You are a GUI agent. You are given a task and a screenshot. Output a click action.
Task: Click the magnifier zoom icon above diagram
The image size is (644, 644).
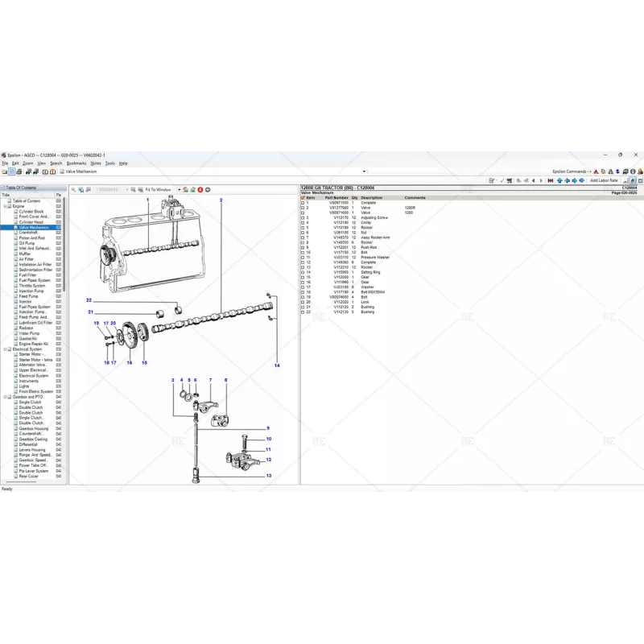pos(74,190)
